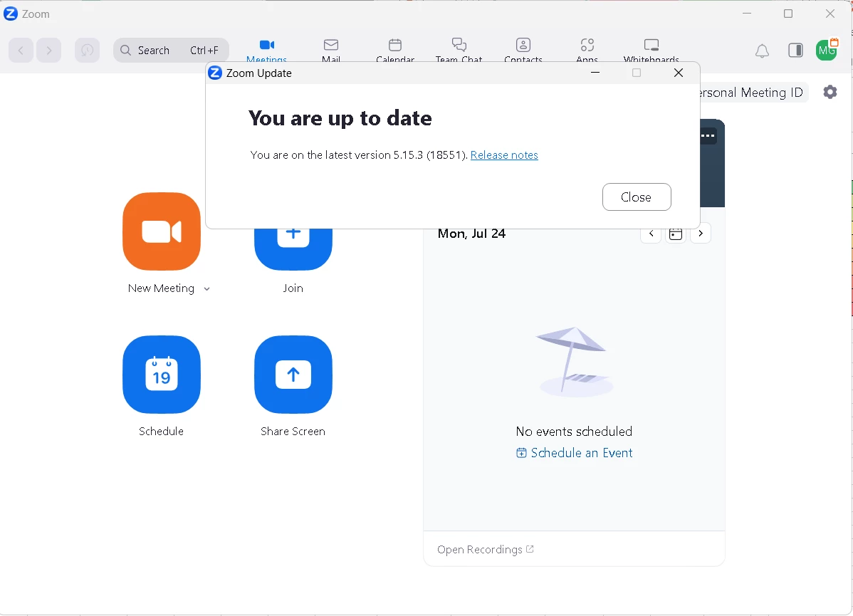
Task: Open Settings gear icon
Action: (830, 92)
